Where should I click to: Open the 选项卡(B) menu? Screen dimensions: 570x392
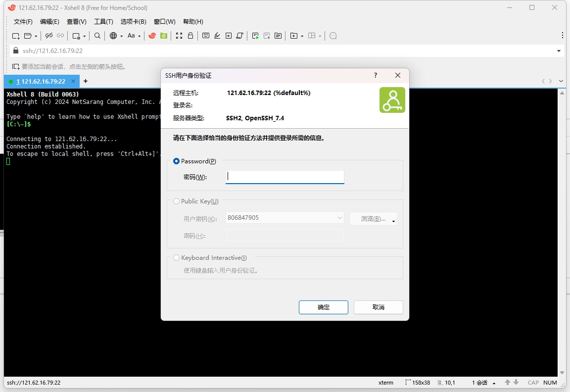pyautogui.click(x=134, y=21)
